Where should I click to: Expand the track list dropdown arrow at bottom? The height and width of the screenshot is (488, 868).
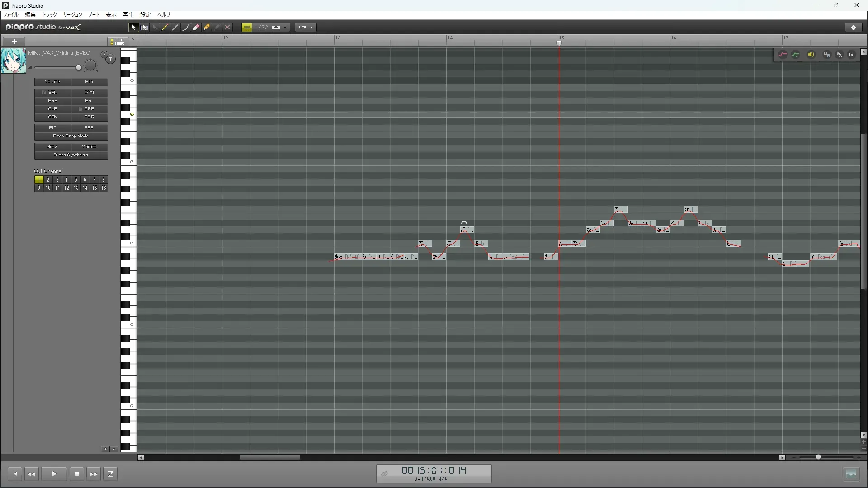coord(114,449)
